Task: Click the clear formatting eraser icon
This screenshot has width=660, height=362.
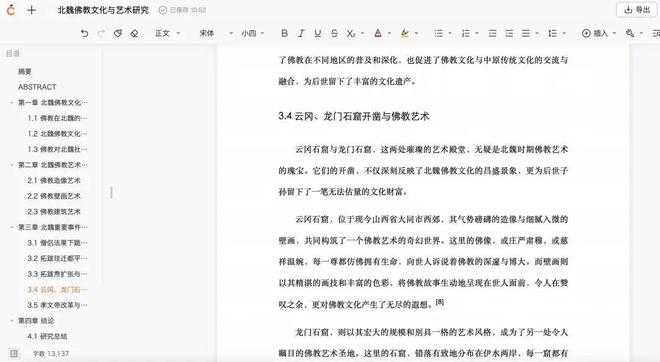Action: [x=134, y=33]
